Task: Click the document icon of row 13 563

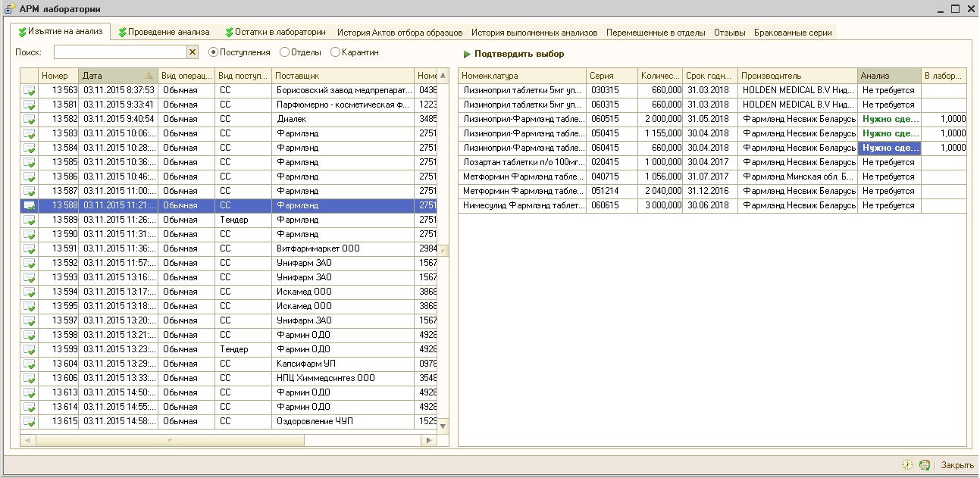Action: 30,90
